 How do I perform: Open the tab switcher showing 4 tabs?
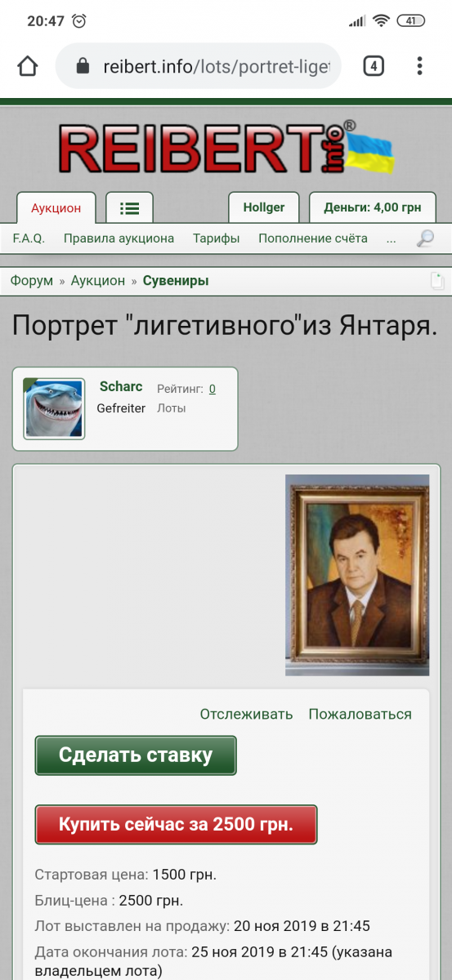374,66
